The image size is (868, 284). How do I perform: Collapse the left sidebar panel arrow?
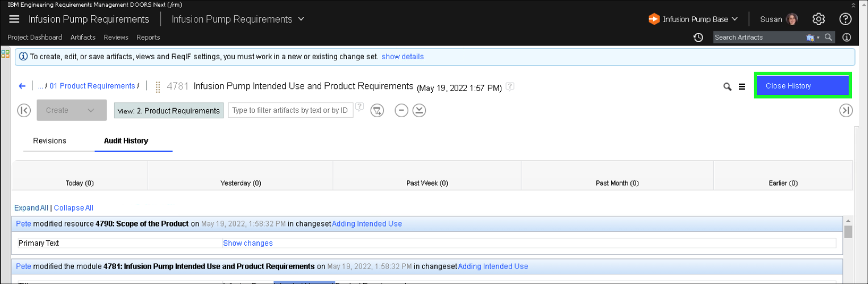pos(24,110)
